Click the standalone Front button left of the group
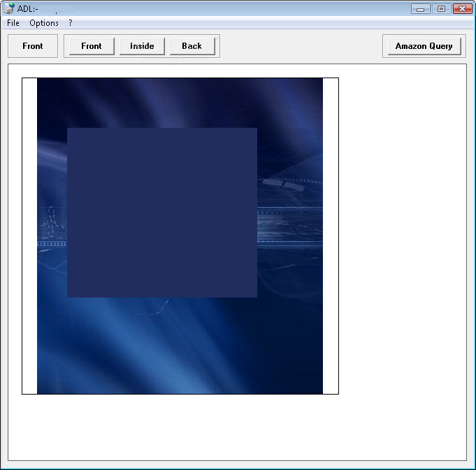Viewport: 476px width, 470px height. tap(33, 46)
